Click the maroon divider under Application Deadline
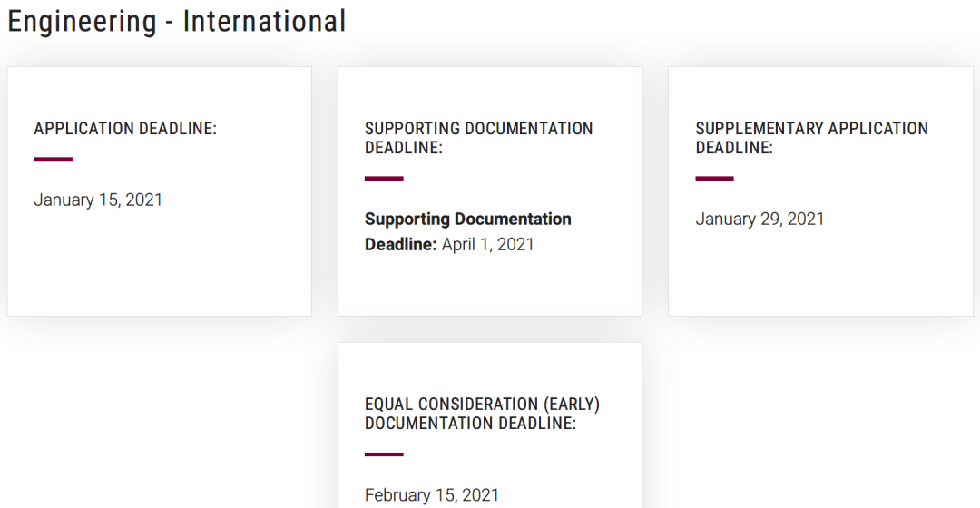This screenshot has height=508, width=980. [x=54, y=160]
